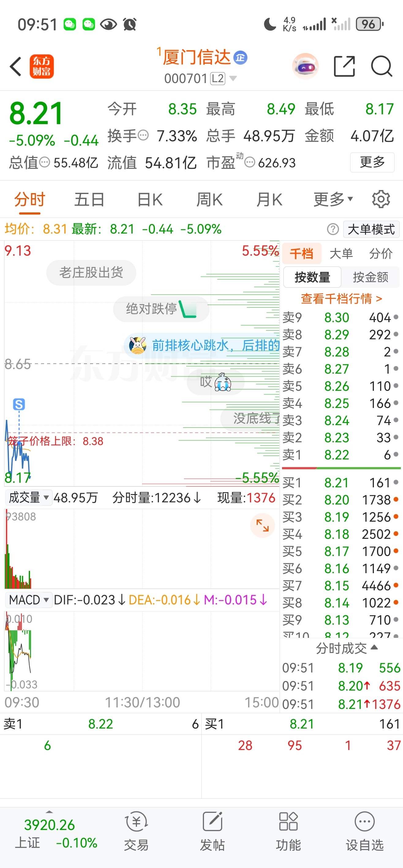The width and height of the screenshot is (403, 868).
Task: Tap the 前排核心跳水 comment bubble
Action: coord(202,345)
